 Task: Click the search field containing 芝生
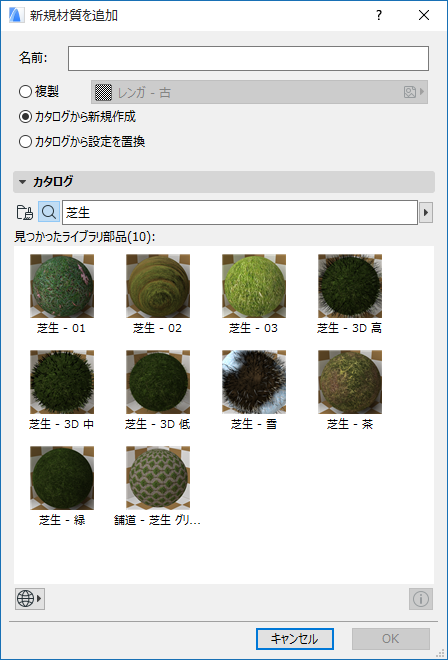tap(240, 213)
